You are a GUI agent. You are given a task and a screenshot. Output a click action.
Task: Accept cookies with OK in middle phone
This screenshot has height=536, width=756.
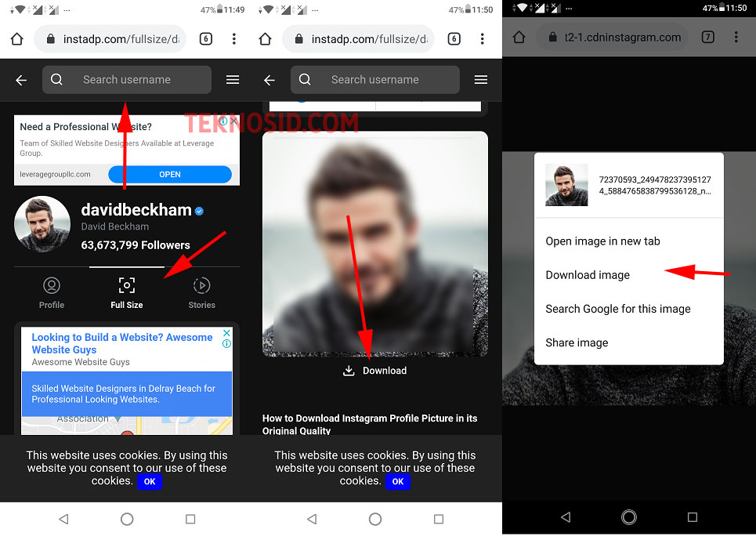(398, 481)
